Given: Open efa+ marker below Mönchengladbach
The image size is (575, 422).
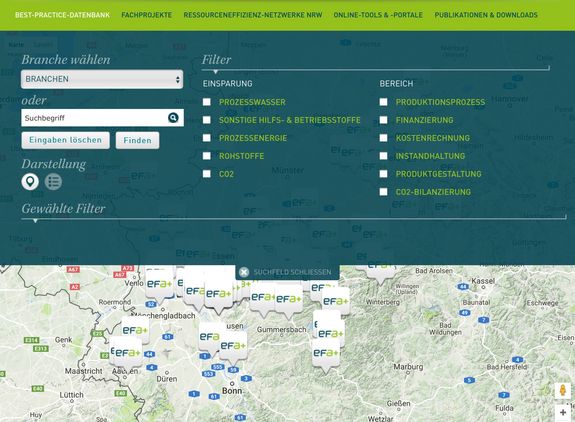Looking at the screenshot, I should tap(135, 331).
